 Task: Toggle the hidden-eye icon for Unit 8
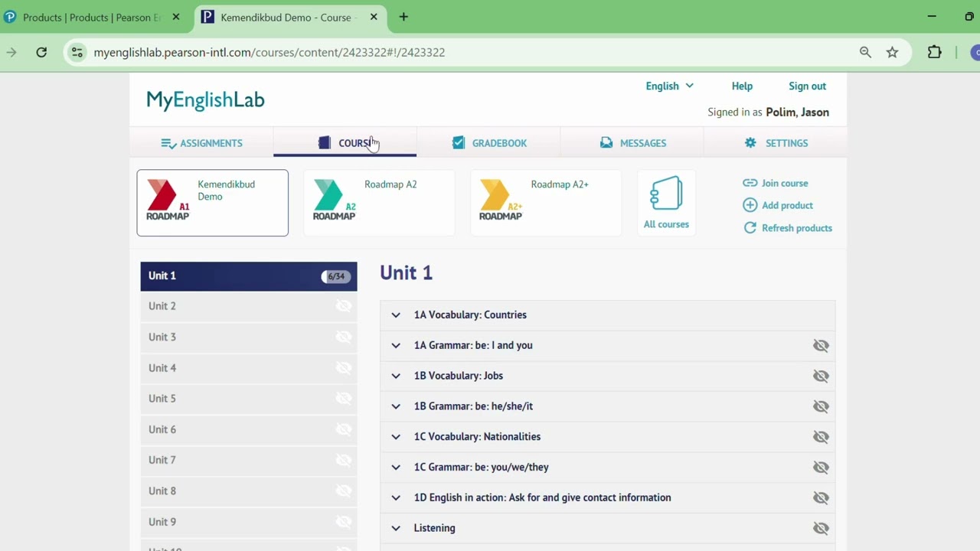coord(344,491)
